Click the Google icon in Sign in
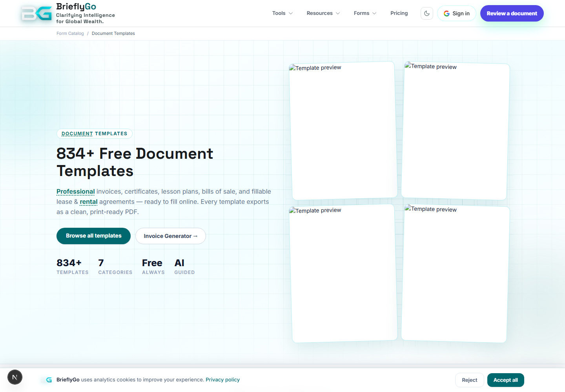The width and height of the screenshot is (565, 392). (x=447, y=13)
